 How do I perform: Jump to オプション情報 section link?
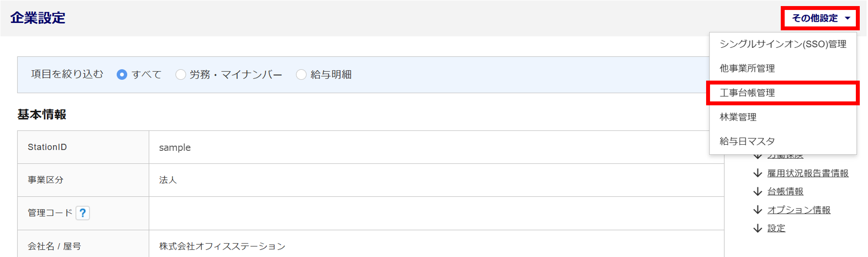point(799,210)
